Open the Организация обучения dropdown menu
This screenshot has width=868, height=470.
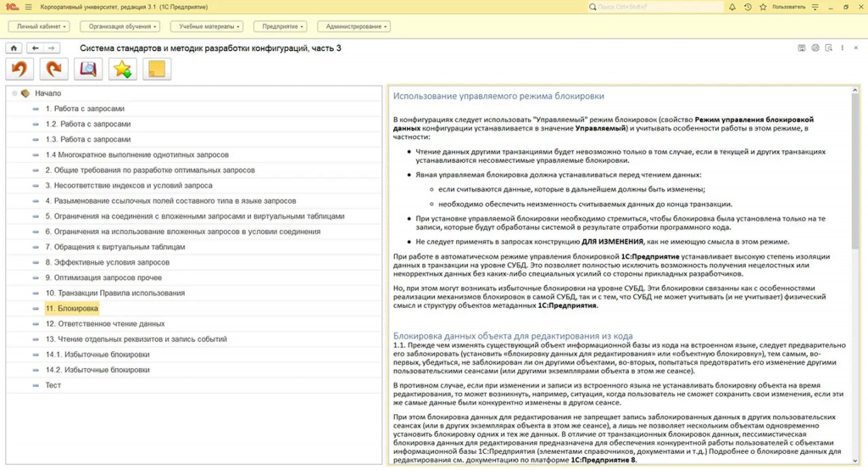(x=120, y=26)
